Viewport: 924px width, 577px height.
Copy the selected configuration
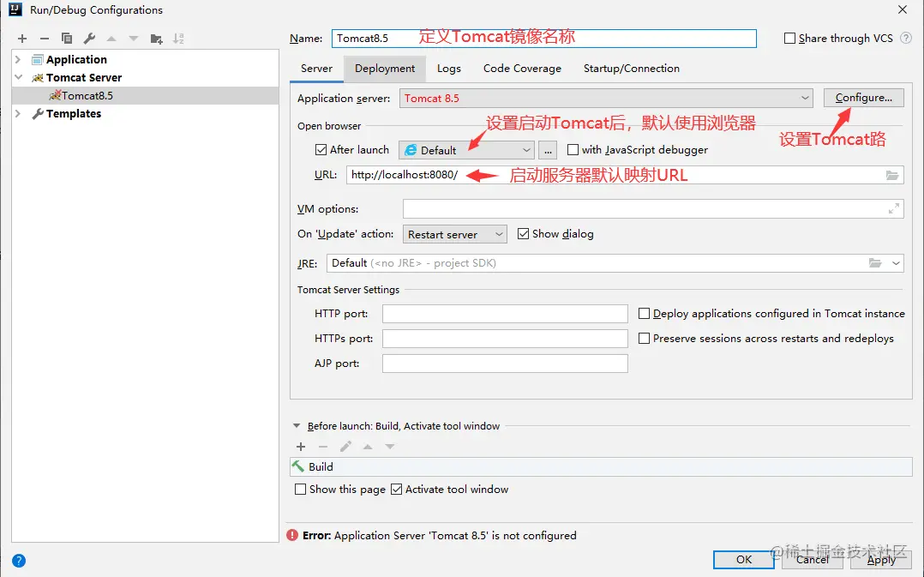click(x=67, y=39)
